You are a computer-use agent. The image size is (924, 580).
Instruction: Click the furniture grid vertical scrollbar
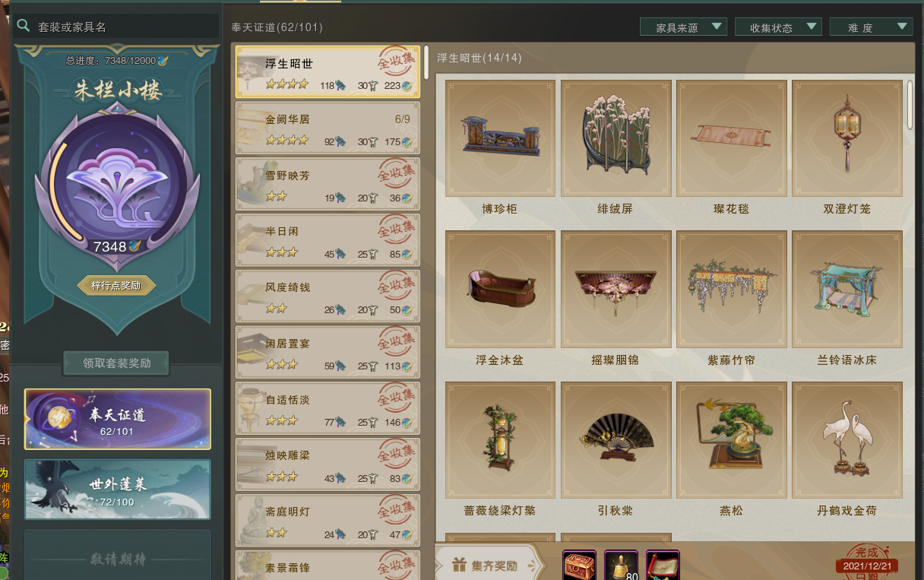910,104
